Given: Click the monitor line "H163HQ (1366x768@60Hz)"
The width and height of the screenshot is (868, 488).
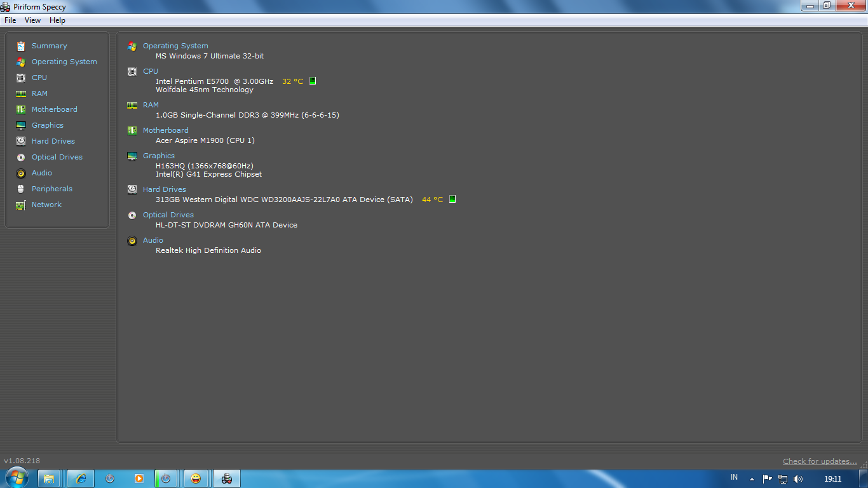Looking at the screenshot, I should click(205, 166).
